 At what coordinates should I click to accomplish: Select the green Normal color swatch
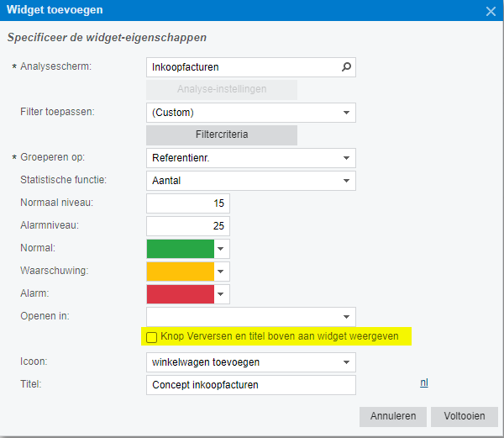click(180, 249)
